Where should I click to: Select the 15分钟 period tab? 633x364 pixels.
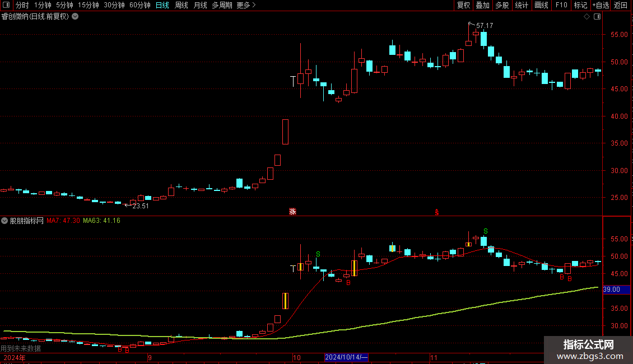(89, 5)
